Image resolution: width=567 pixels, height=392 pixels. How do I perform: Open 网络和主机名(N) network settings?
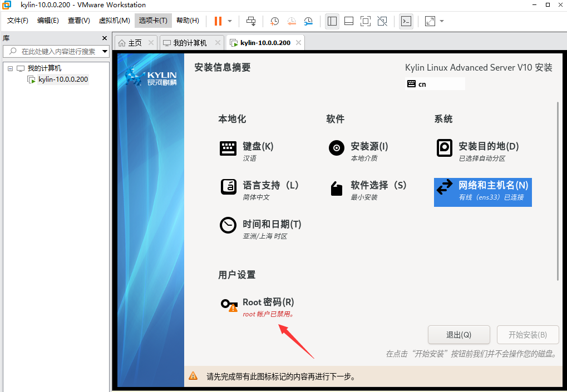483,192
